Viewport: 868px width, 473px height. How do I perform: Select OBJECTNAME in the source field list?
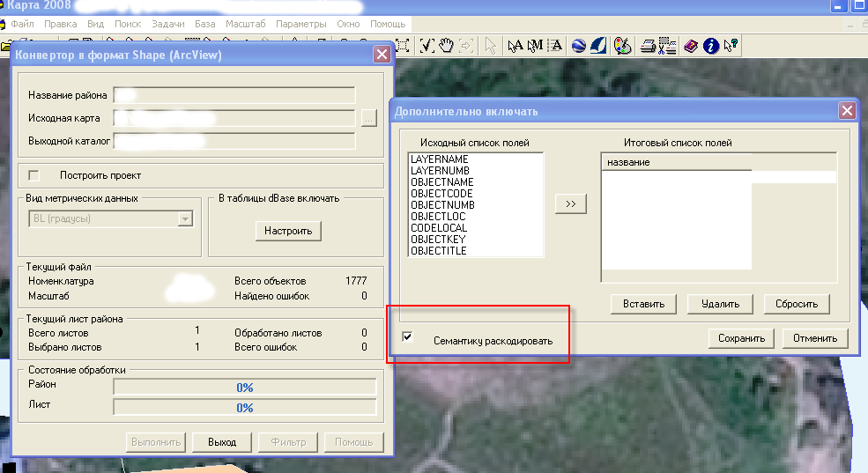pos(441,182)
